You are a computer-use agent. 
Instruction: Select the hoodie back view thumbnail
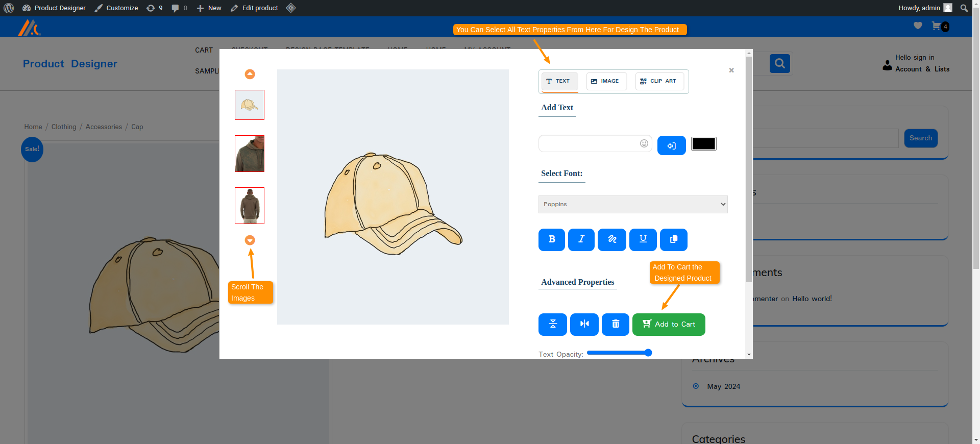pyautogui.click(x=250, y=206)
